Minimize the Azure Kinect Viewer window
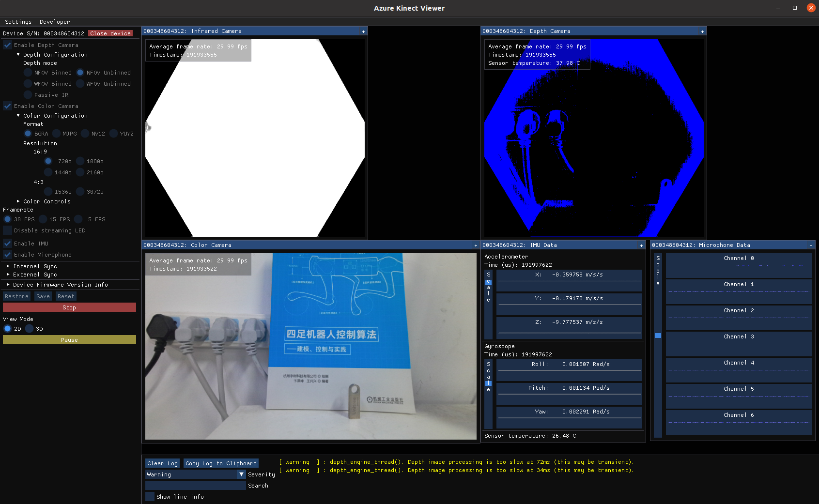 tap(778, 8)
